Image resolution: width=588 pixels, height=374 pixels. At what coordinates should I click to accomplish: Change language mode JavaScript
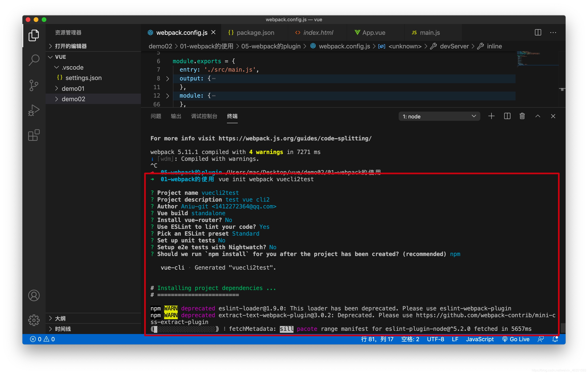click(x=480, y=339)
